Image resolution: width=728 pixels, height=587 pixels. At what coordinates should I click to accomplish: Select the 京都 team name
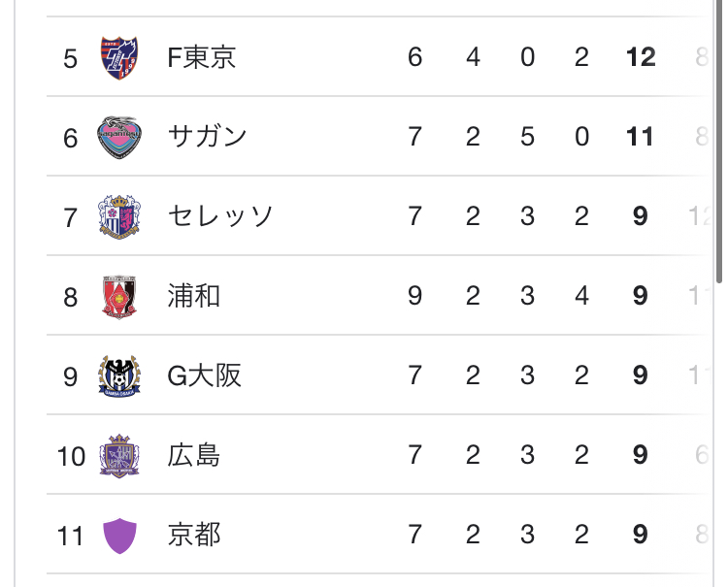(194, 535)
